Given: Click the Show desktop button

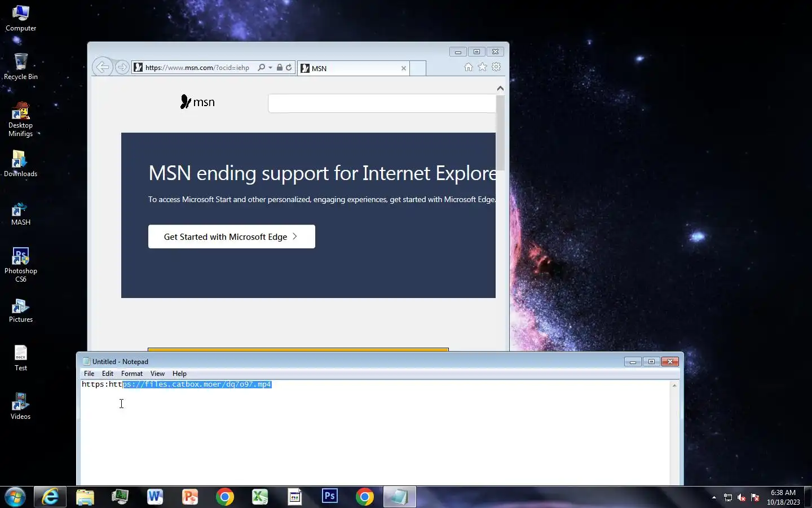Looking at the screenshot, I should 807,497.
